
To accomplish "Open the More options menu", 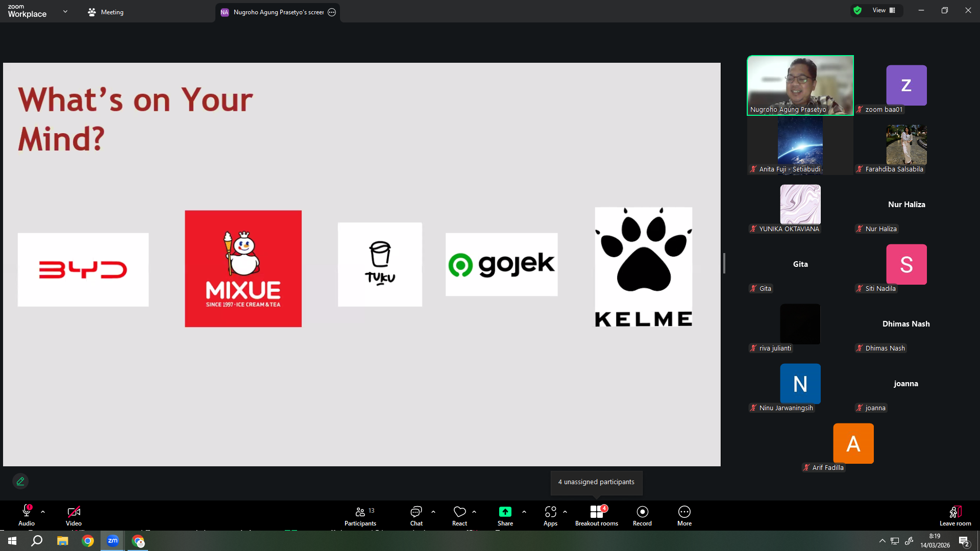I will (684, 515).
